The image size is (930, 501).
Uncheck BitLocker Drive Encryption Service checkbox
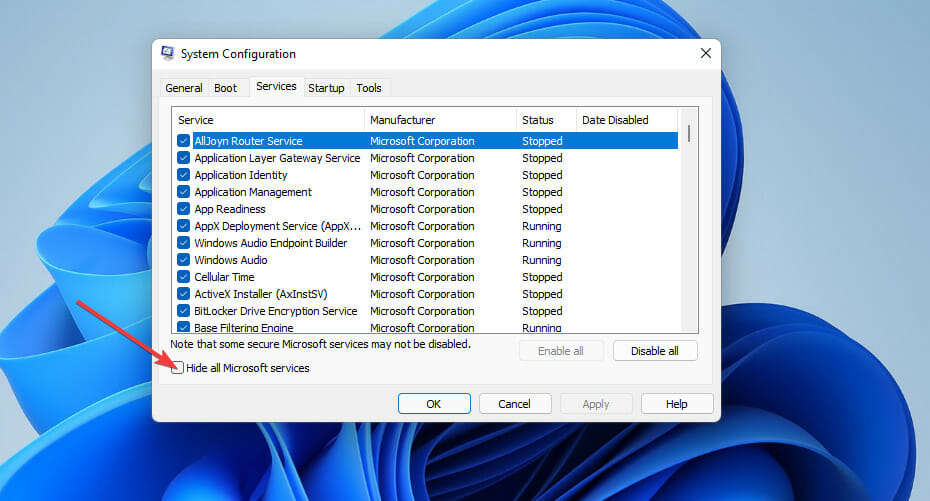coord(183,311)
